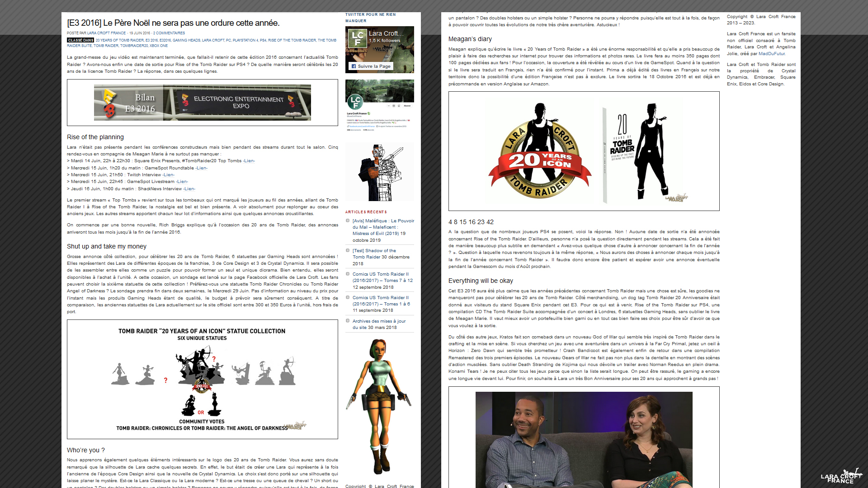Open the Twitter profile preview image

click(x=379, y=105)
